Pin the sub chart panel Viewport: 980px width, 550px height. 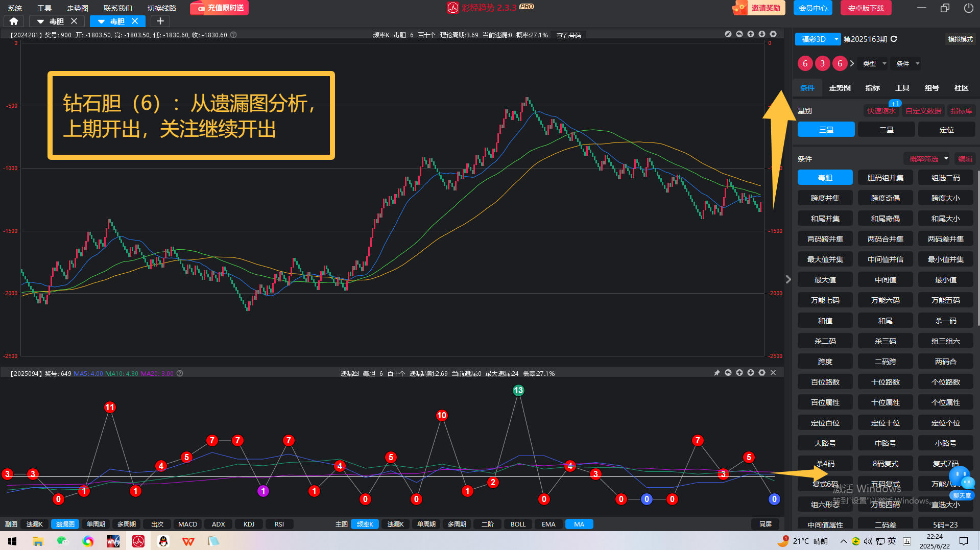point(717,373)
